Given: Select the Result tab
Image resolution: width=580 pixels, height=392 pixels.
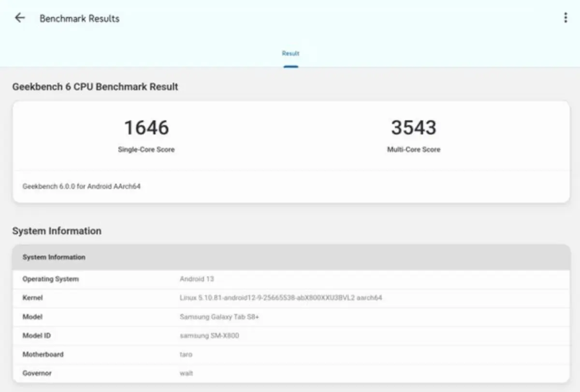Looking at the screenshot, I should tap(290, 54).
